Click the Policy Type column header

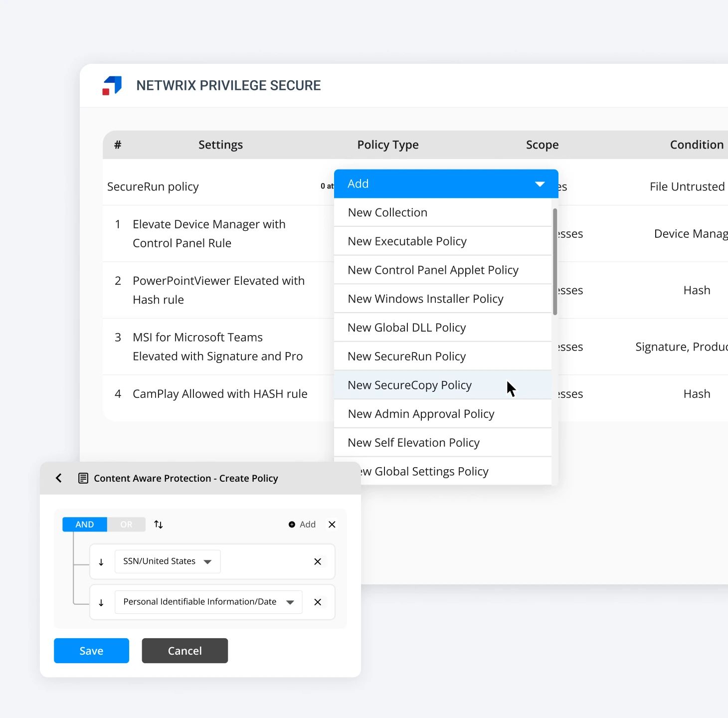click(388, 145)
